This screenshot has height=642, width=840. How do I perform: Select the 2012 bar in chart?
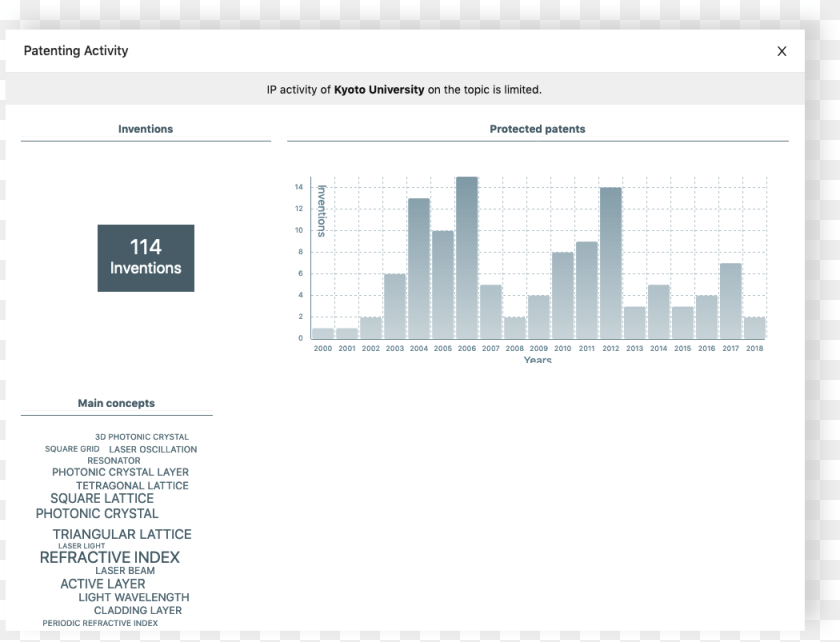[x=611, y=263]
